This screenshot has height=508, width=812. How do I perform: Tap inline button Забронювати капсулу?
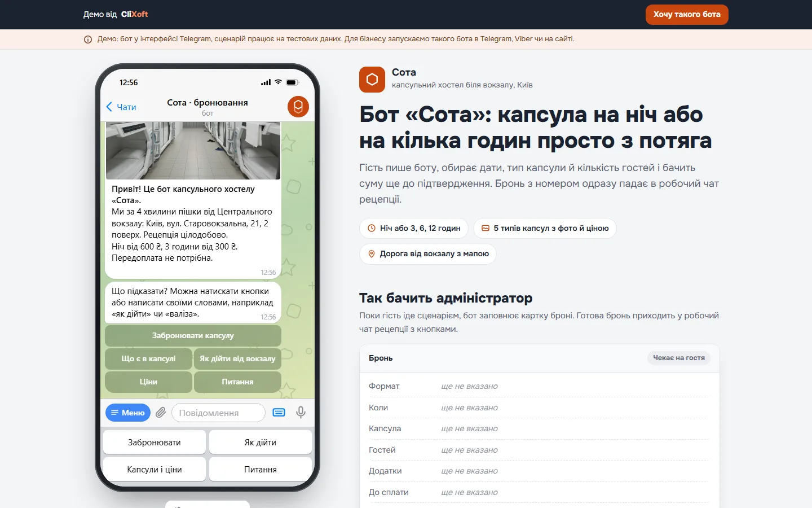coord(193,336)
